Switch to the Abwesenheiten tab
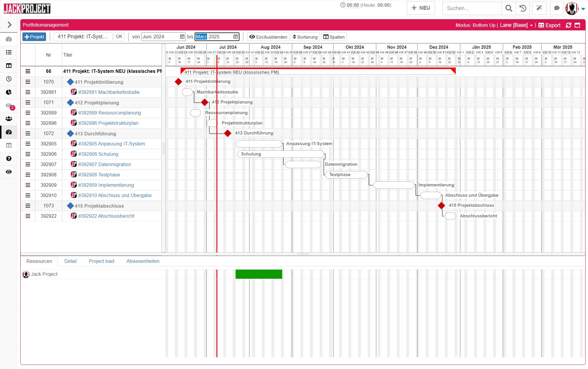This screenshot has height=369, width=588. pyautogui.click(x=143, y=261)
